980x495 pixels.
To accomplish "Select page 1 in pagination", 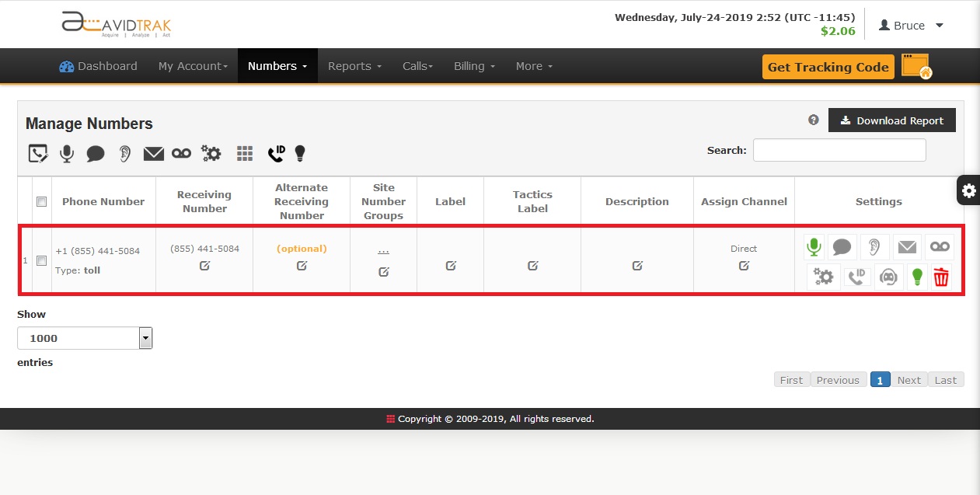I will click(881, 380).
